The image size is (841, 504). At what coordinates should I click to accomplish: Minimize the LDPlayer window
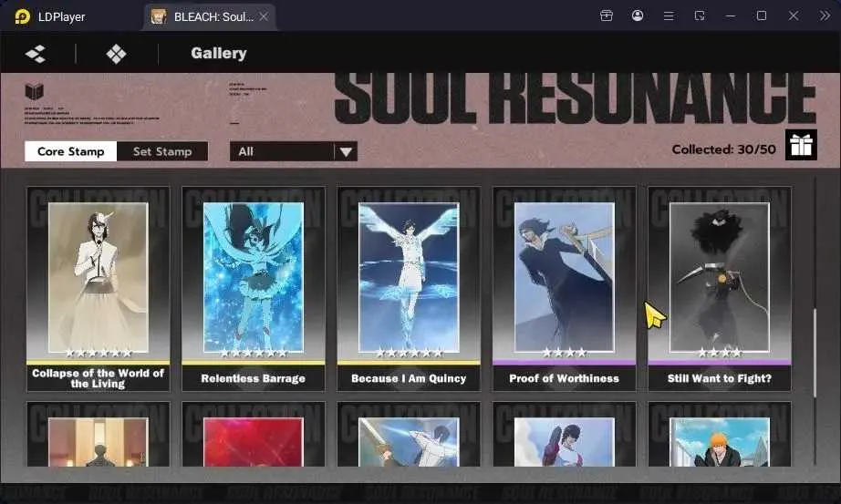[x=730, y=16]
